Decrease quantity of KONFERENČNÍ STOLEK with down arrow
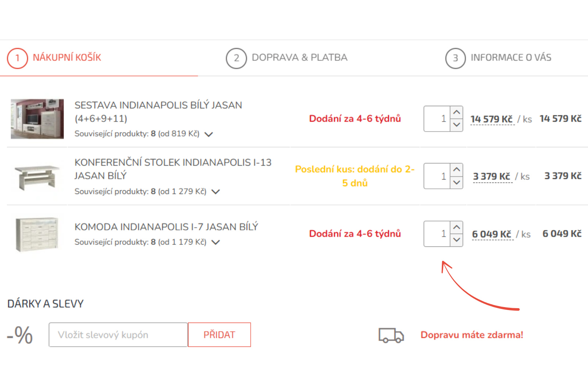588x382 pixels. click(x=456, y=183)
